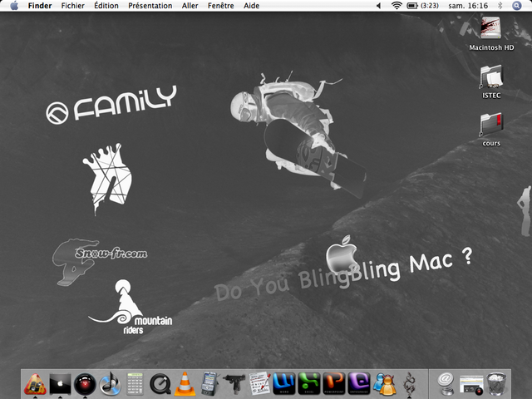The height and width of the screenshot is (399, 532).
Task: Open Calculator from the Dock
Action: point(135,384)
